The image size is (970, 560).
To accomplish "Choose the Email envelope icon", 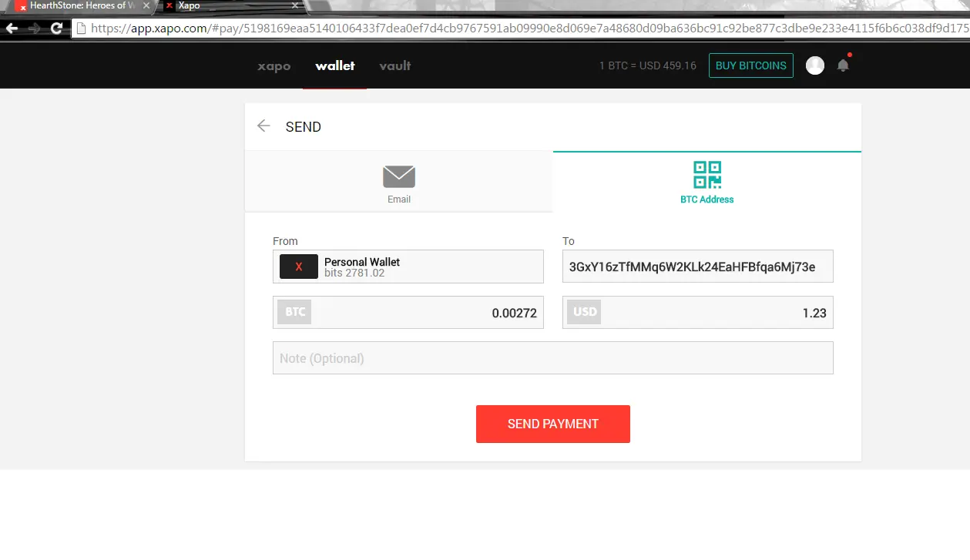I will [399, 176].
